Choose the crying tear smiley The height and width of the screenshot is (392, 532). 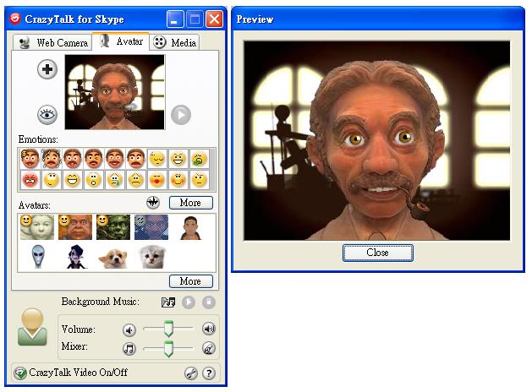click(x=115, y=180)
